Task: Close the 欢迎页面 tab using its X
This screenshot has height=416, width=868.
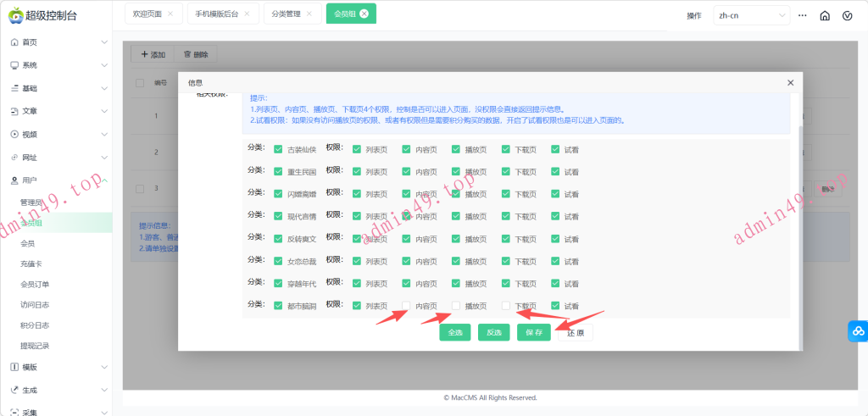Action: pos(170,14)
